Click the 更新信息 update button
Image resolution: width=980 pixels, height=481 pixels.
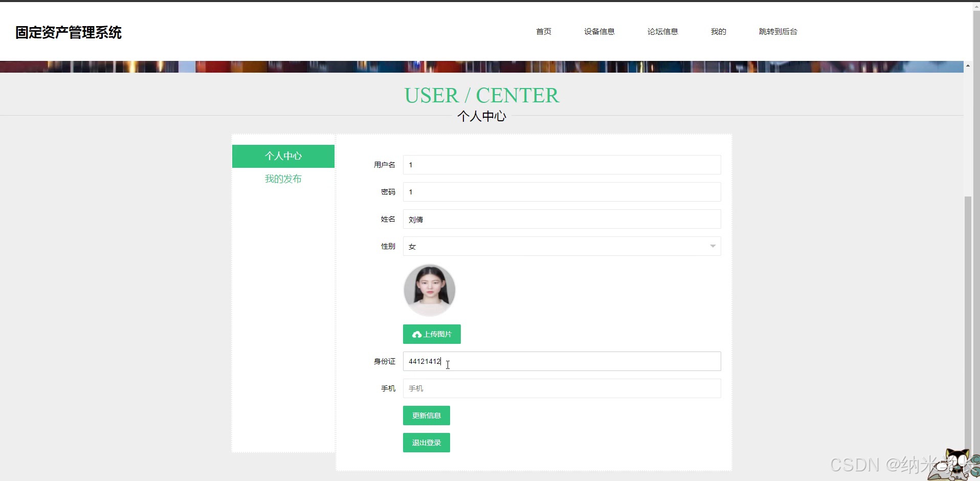point(426,416)
